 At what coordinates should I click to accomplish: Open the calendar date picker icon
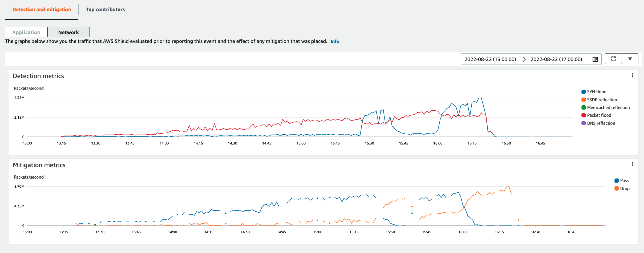coord(595,59)
